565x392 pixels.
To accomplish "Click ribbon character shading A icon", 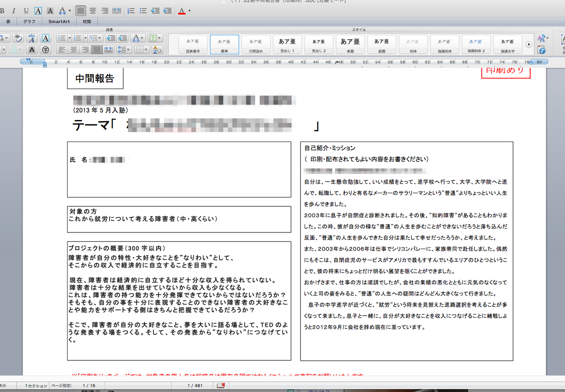I will 32,50.
